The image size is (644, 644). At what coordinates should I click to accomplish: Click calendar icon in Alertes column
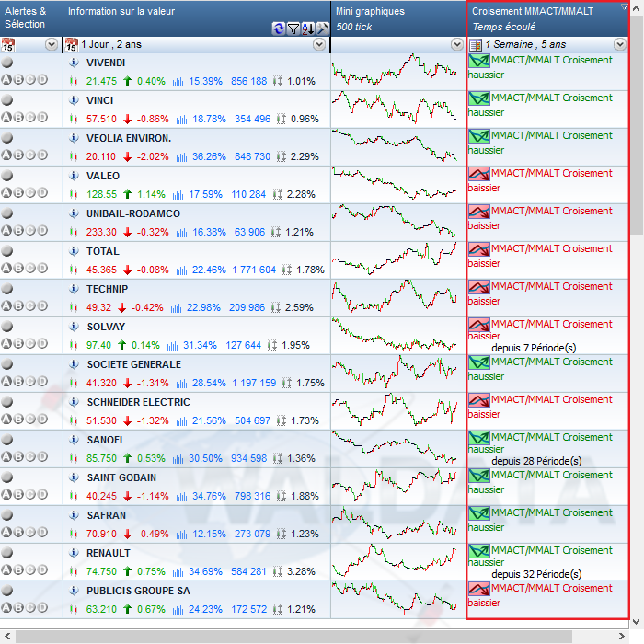point(7,44)
